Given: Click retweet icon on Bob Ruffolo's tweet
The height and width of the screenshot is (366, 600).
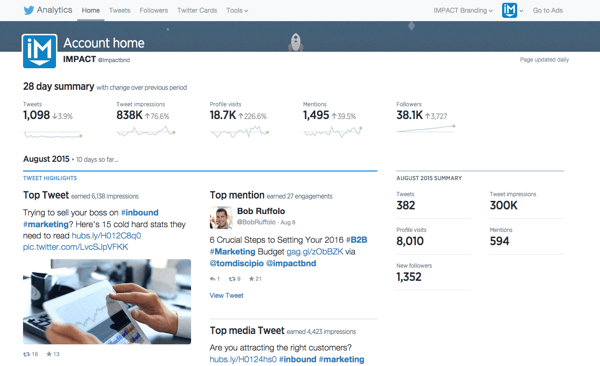Looking at the screenshot, I should [x=232, y=279].
